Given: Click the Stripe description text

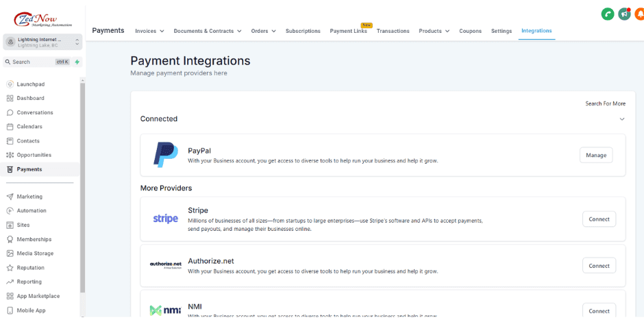Looking at the screenshot, I should coord(335,225).
